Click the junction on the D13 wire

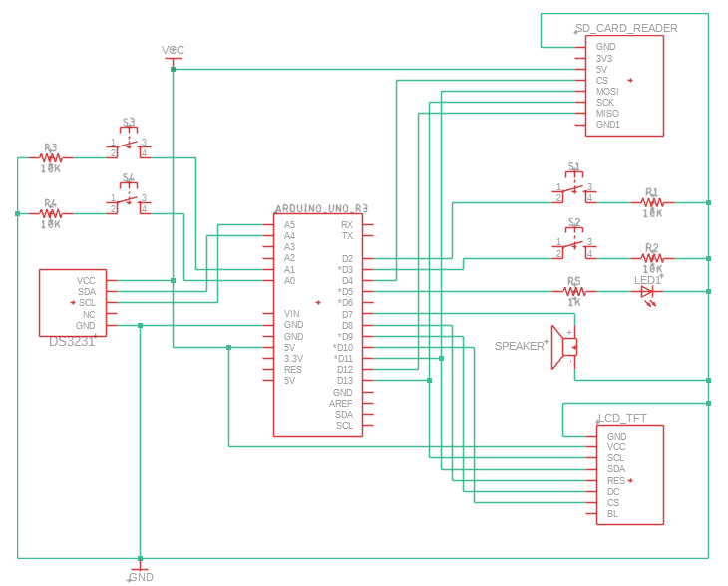pyautogui.click(x=429, y=381)
